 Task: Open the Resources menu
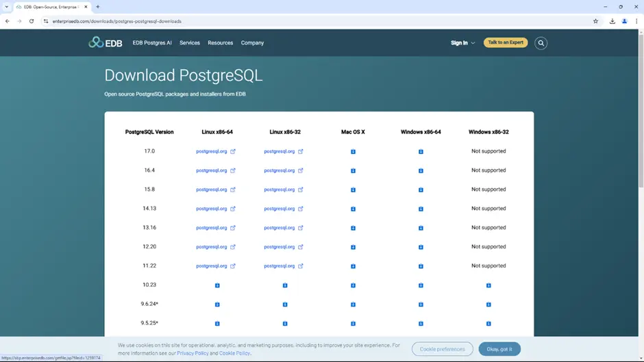pos(220,42)
